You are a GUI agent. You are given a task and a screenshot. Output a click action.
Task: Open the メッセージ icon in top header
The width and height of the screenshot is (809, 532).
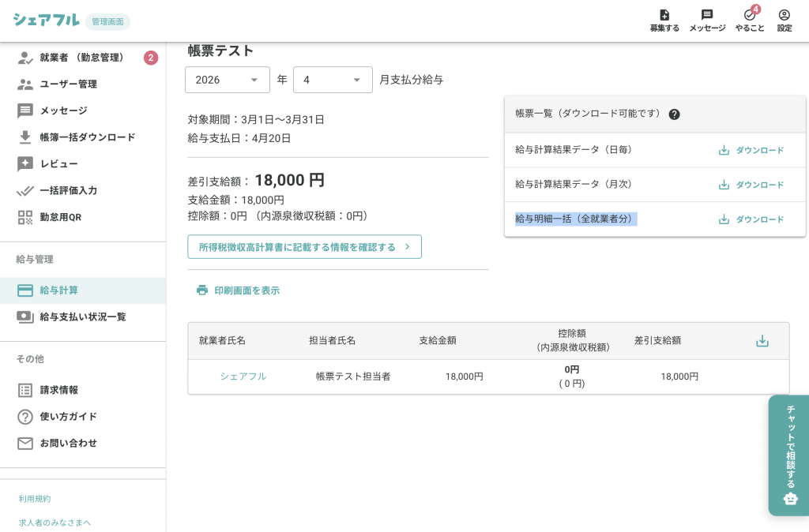pos(707,15)
